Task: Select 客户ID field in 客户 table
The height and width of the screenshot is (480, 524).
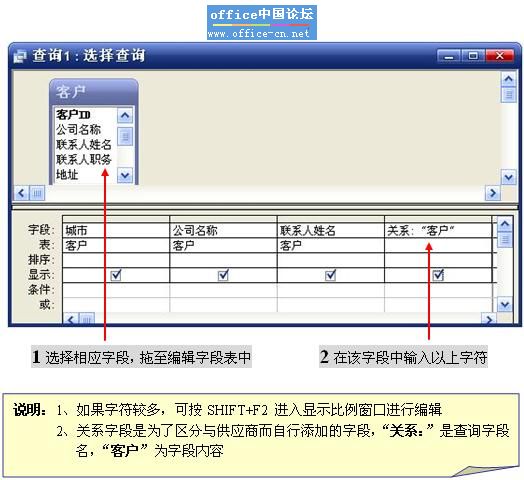Action: click(74, 115)
